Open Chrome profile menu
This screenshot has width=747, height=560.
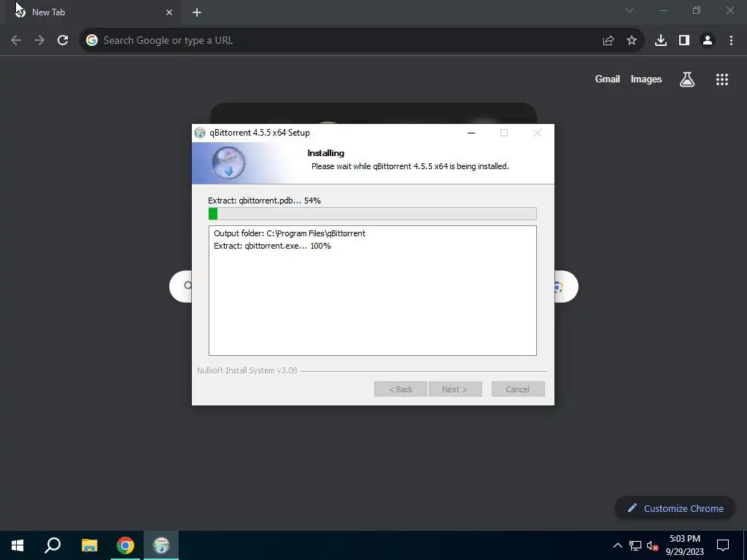tap(708, 41)
